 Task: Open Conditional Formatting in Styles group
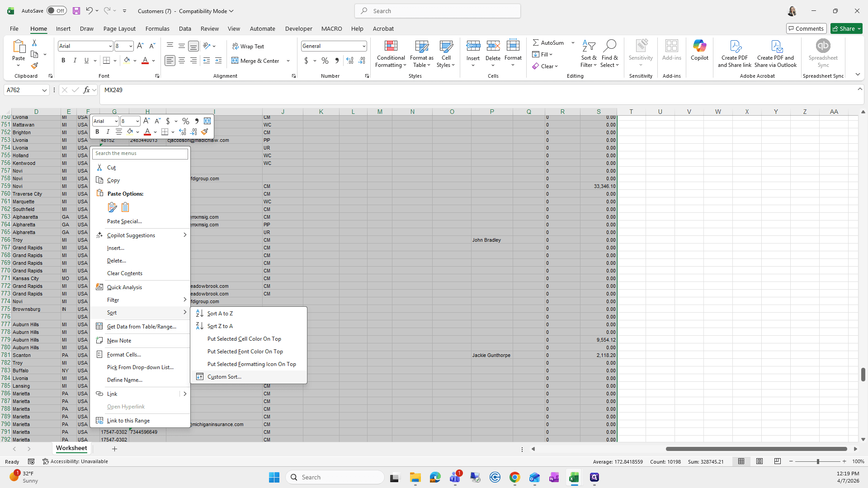coord(391,54)
